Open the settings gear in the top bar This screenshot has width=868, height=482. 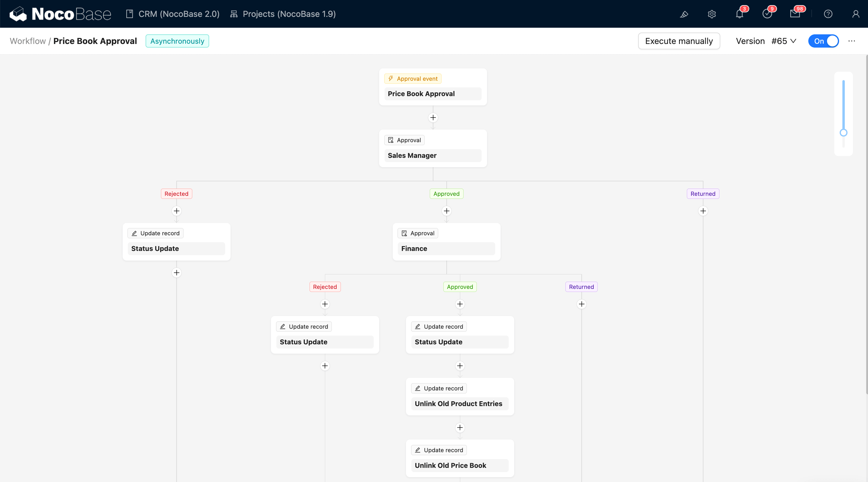(712, 14)
